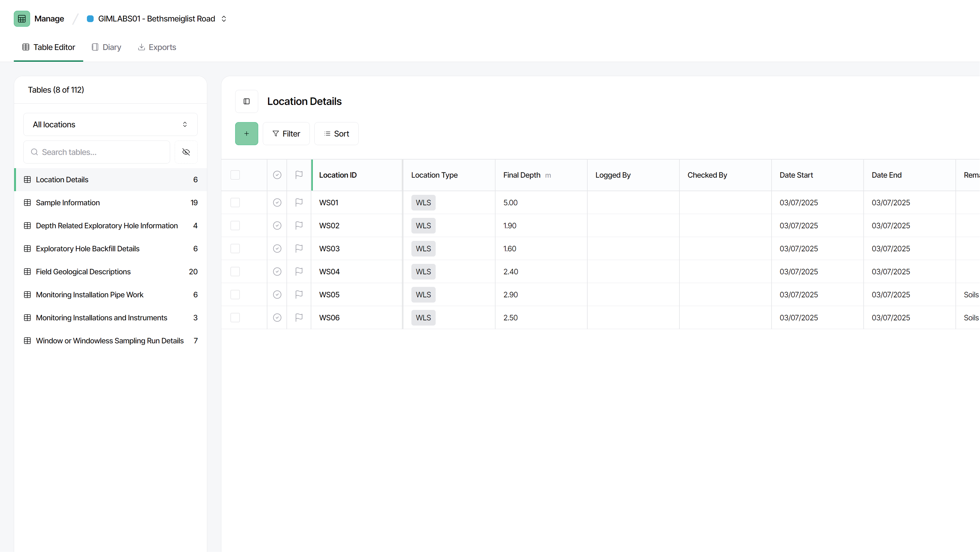Open the Sort options
Screen dimensions: 980x552
tap(336, 133)
